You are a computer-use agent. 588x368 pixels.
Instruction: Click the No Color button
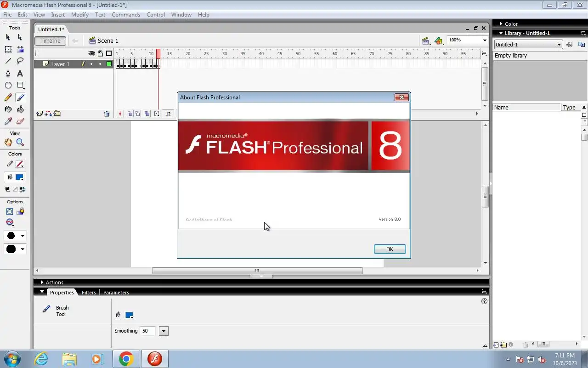(15, 189)
